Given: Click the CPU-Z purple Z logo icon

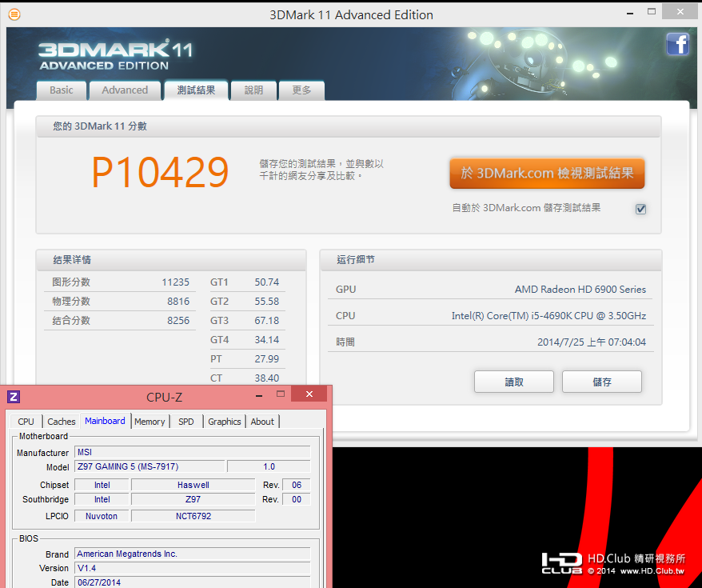Looking at the screenshot, I should 14,396.
